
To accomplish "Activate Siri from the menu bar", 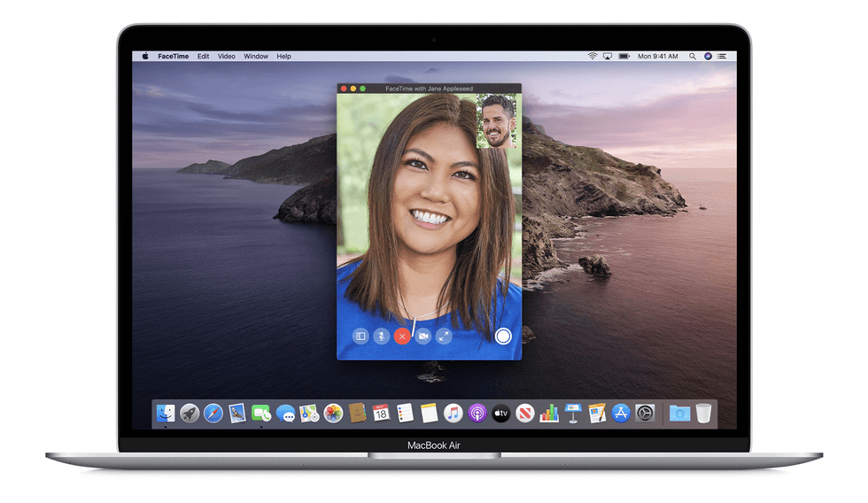I will tap(708, 56).
